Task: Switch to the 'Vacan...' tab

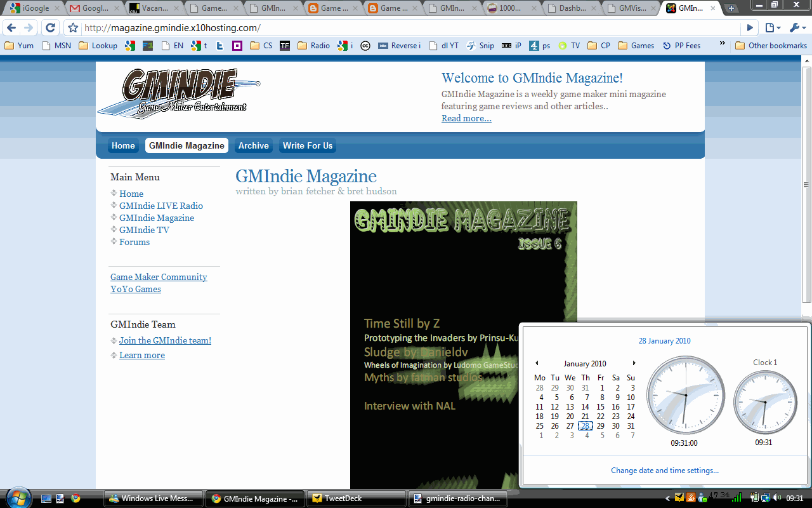Action: (154, 8)
